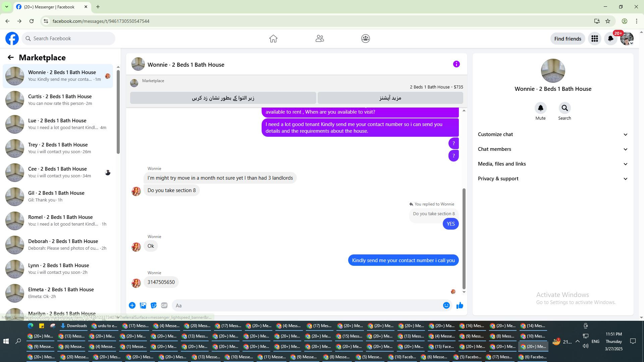Go to the Home feed icon
The height and width of the screenshot is (362, 644).
coord(273,39)
